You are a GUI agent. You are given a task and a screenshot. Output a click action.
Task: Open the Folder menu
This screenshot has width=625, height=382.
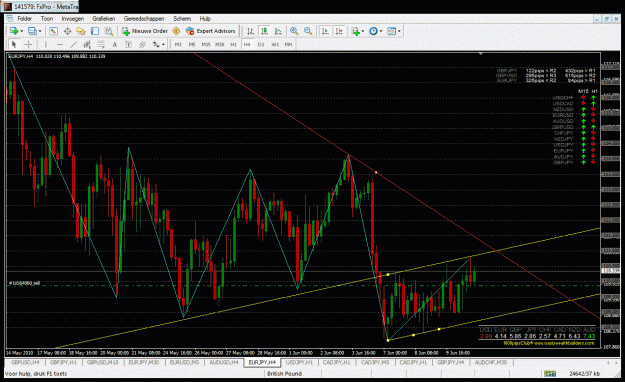coord(24,18)
